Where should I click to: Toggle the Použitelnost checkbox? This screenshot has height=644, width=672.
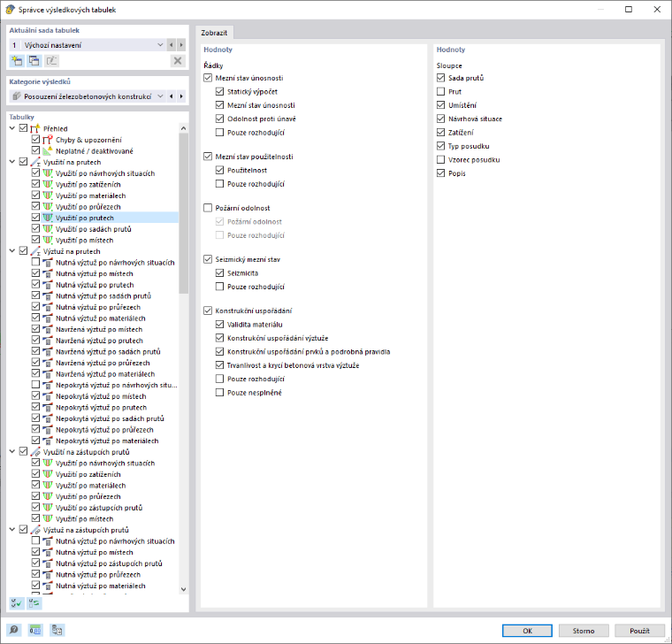219,170
